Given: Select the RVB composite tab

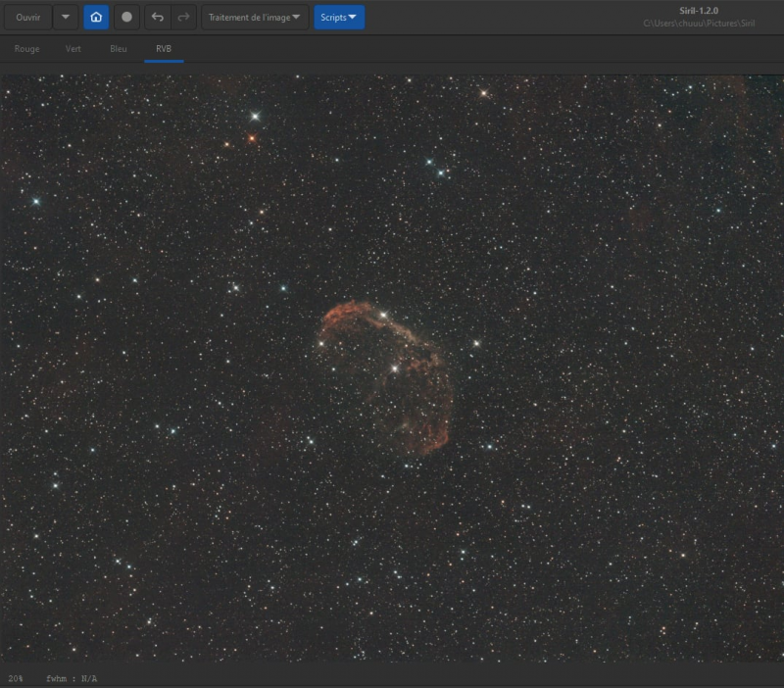Looking at the screenshot, I should (164, 49).
